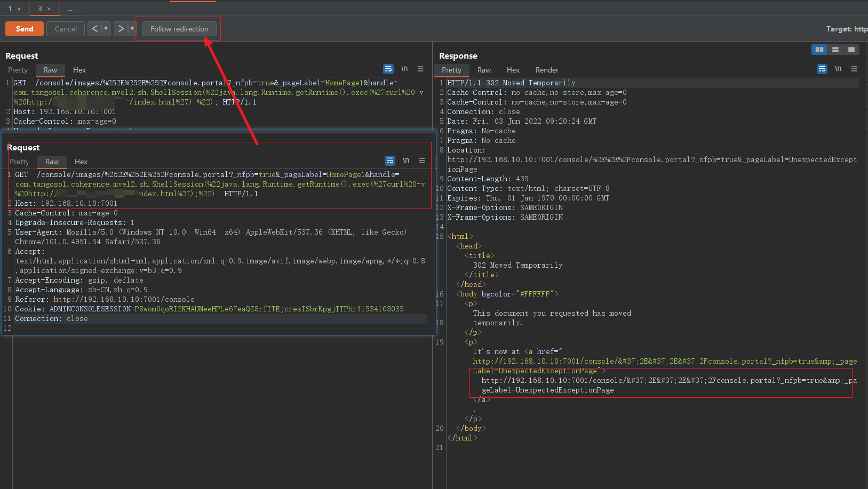Viewport: 868px width, 489px height.
Task: Click the Cookie ADMINCONSOLESESSION line
Action: tap(209, 309)
